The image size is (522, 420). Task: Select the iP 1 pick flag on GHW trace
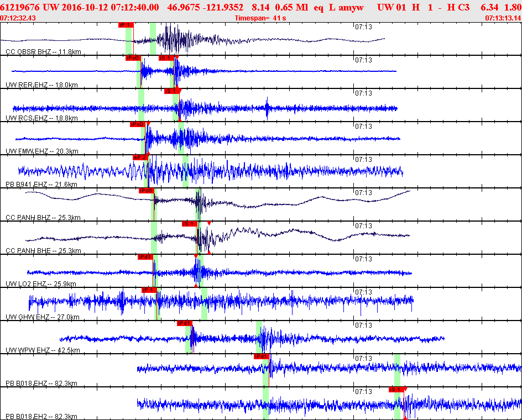pyautogui.click(x=149, y=290)
